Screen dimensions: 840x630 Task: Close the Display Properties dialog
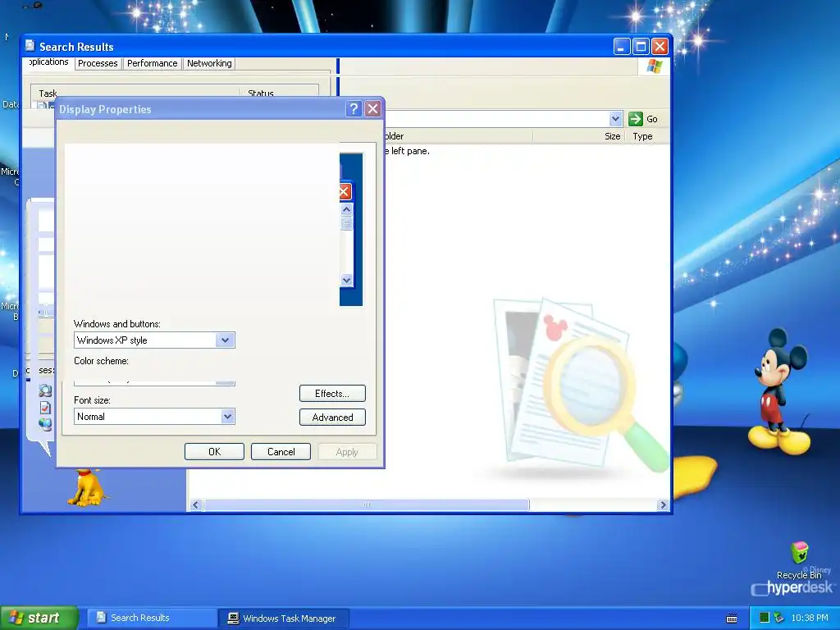pyautogui.click(x=373, y=109)
